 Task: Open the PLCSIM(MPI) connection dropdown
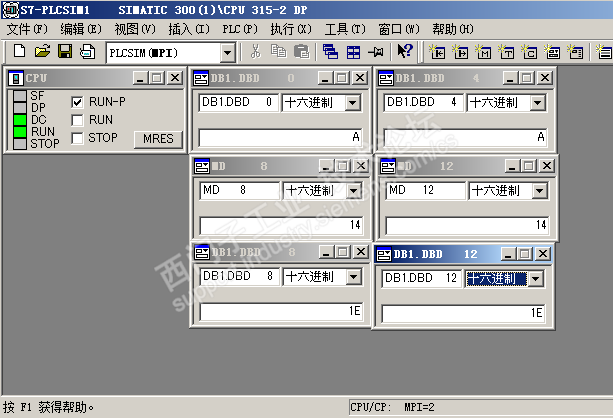[x=227, y=53]
